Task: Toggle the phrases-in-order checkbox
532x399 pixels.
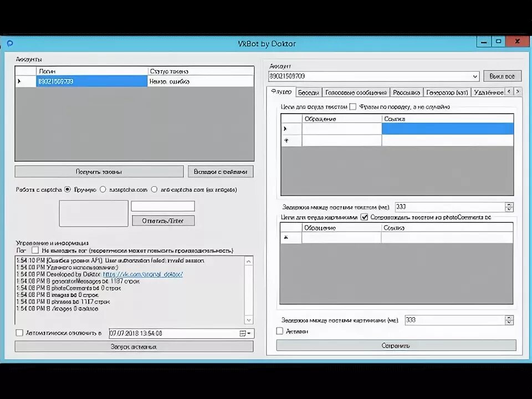Action: tap(353, 107)
